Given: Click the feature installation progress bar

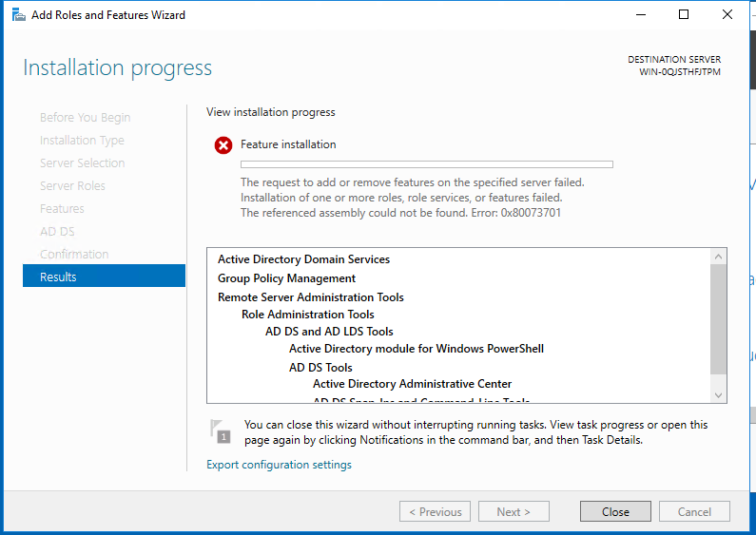Looking at the screenshot, I should (427, 164).
